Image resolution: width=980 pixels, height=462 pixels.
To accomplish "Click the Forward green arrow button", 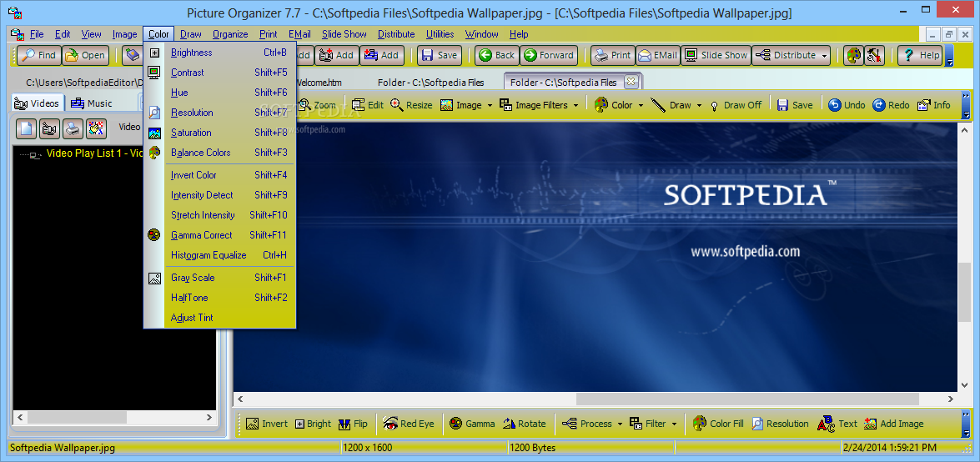I will pos(549,55).
